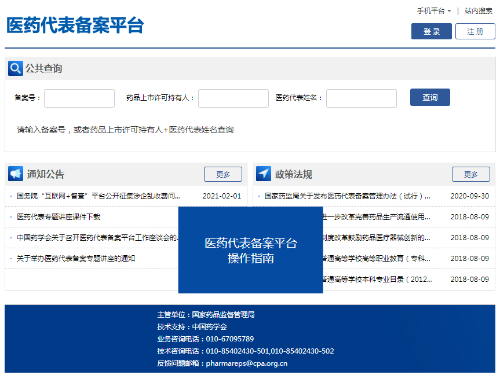Click the 登录 button
500x375 pixels.
point(431,31)
